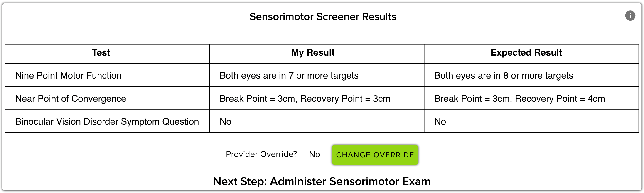Click expected Recovery Point = 4cm cell
This screenshot has height=193, width=644.
(x=560, y=99)
